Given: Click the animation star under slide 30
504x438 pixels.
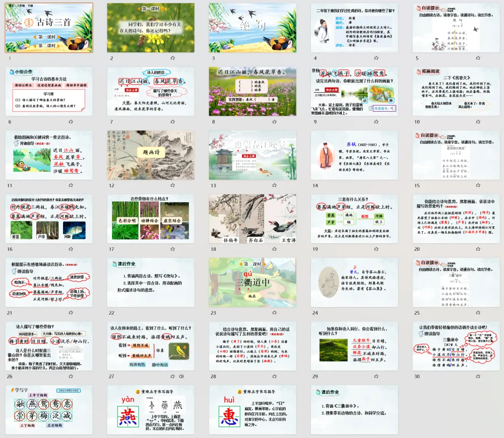Looking at the screenshot, I should pyautogui.click(x=478, y=376).
